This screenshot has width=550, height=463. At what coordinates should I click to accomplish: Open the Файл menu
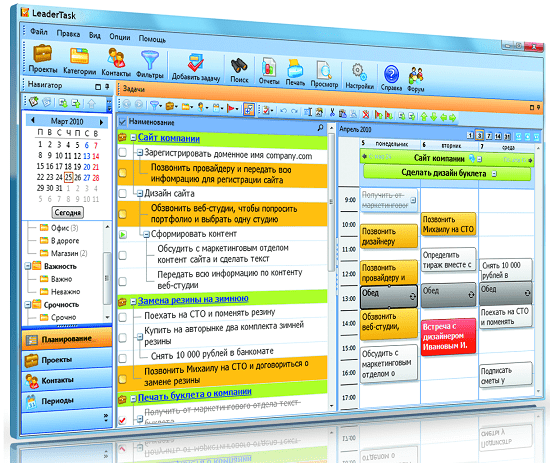39,32
